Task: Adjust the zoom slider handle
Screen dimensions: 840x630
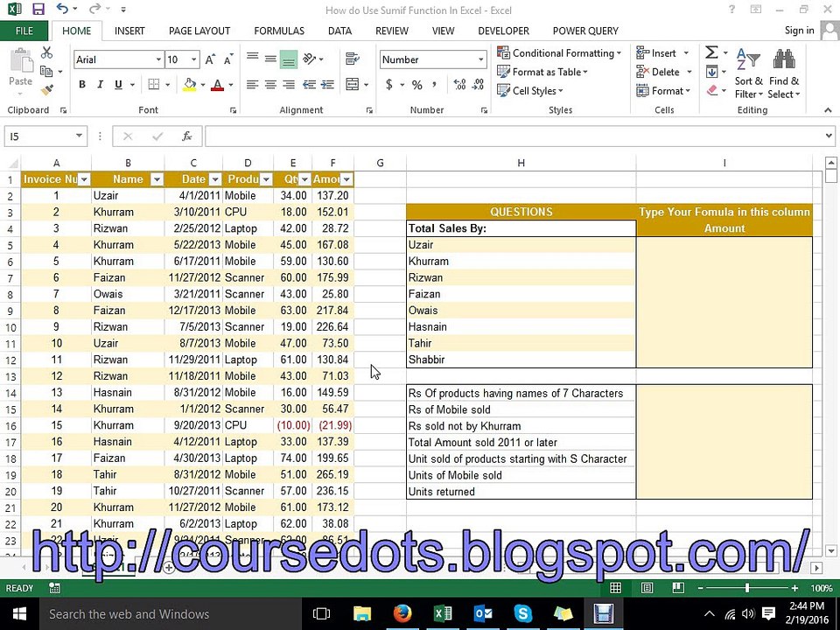Action: point(746,588)
